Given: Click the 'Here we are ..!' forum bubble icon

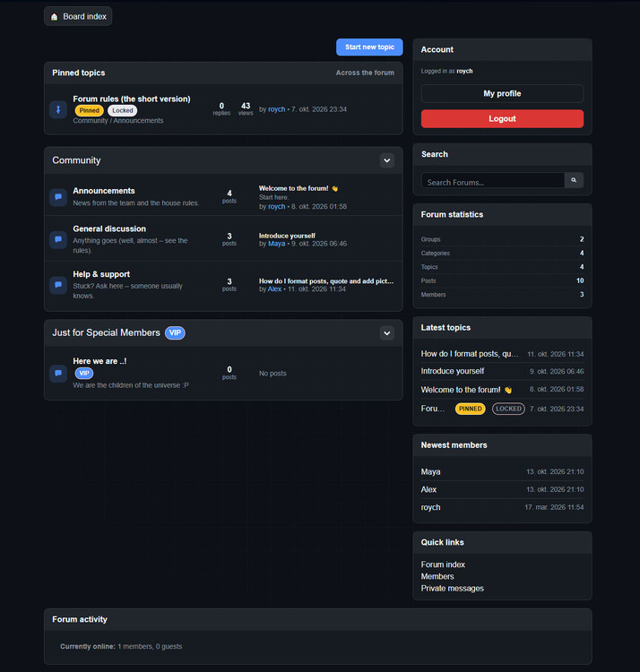Looking at the screenshot, I should click(58, 374).
